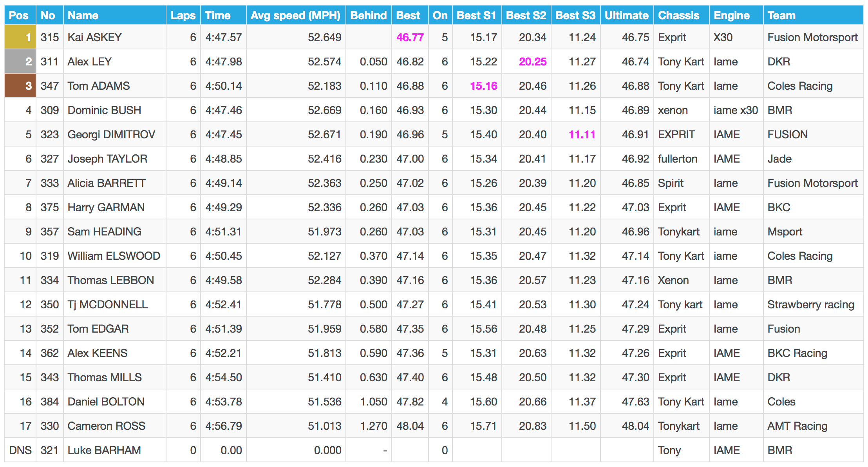The height and width of the screenshot is (467, 868).
Task: Click average speed 52.671
Action: tap(324, 134)
